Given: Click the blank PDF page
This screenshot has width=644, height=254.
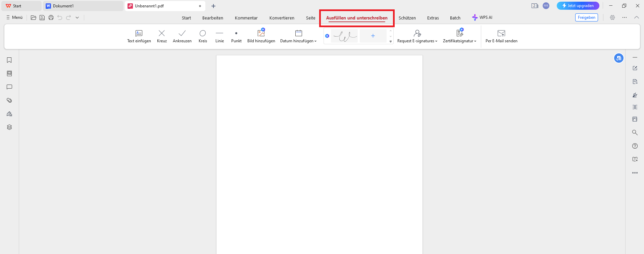Looking at the screenshot, I should point(319,154).
